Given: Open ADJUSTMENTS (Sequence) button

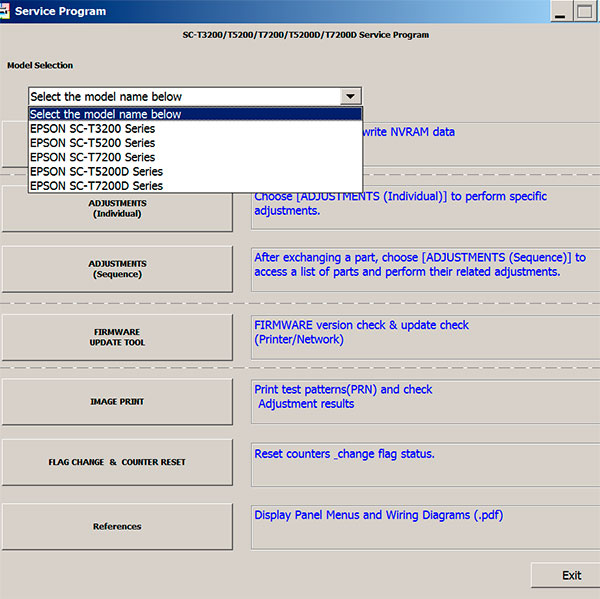Looking at the screenshot, I should pyautogui.click(x=117, y=269).
